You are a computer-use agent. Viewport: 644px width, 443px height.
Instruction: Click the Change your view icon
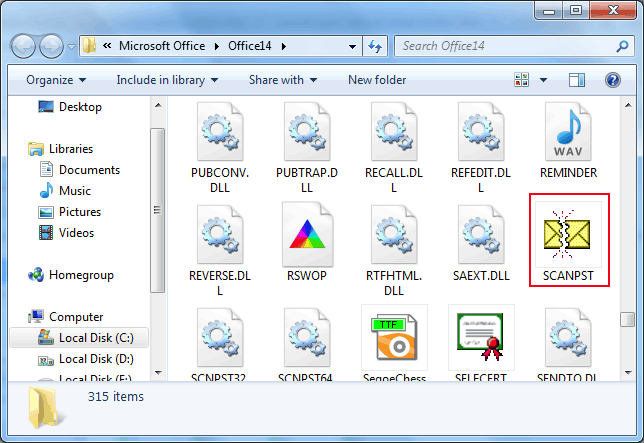(522, 80)
